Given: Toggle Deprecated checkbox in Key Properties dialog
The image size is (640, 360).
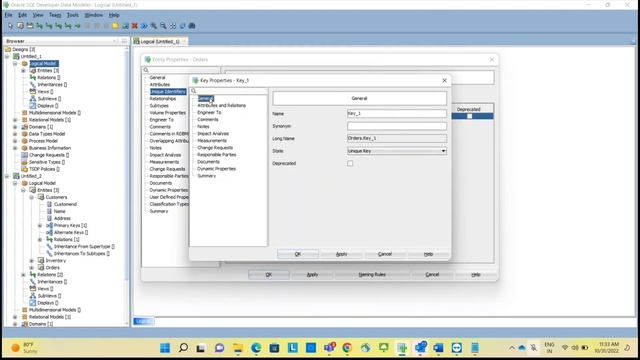Looking at the screenshot, I should pos(350,163).
